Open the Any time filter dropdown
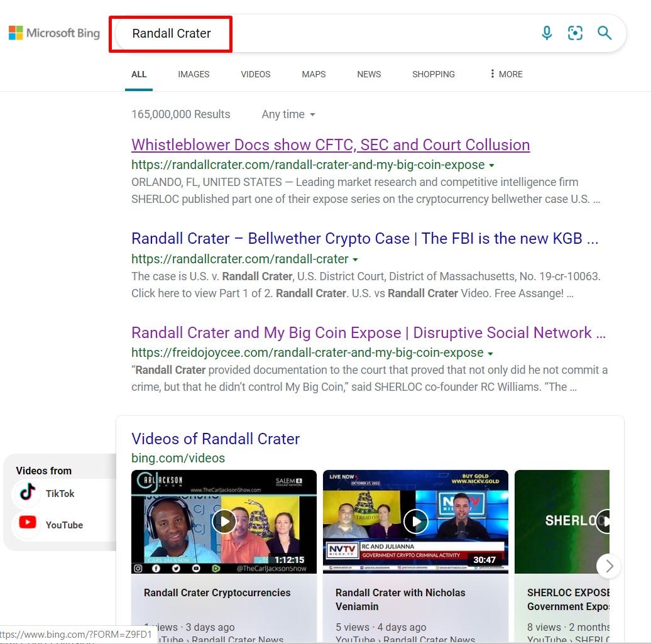This screenshot has height=644, width=651. click(x=288, y=114)
